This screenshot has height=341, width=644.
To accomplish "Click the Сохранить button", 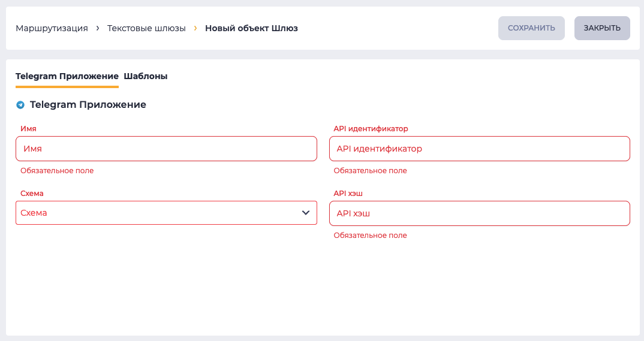I will click(531, 28).
